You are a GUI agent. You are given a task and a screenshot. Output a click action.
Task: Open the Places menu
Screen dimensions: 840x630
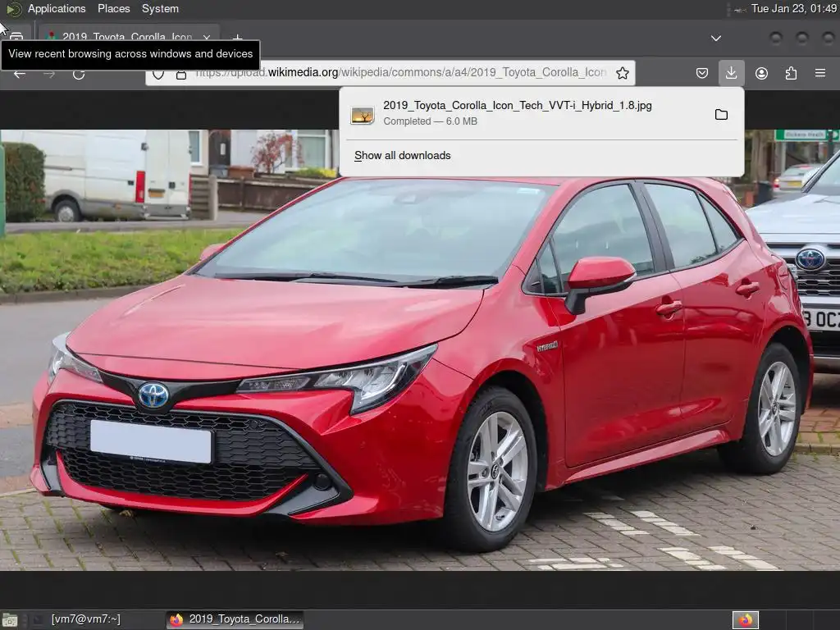(113, 8)
